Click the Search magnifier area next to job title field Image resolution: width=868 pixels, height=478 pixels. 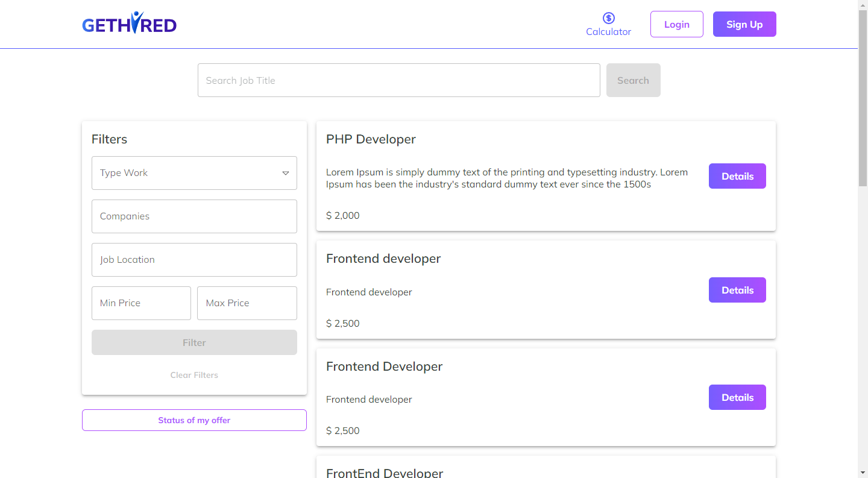633,80
